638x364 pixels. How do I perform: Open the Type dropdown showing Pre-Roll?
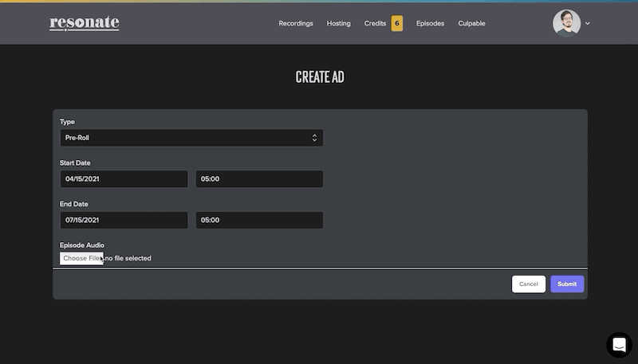click(x=191, y=138)
